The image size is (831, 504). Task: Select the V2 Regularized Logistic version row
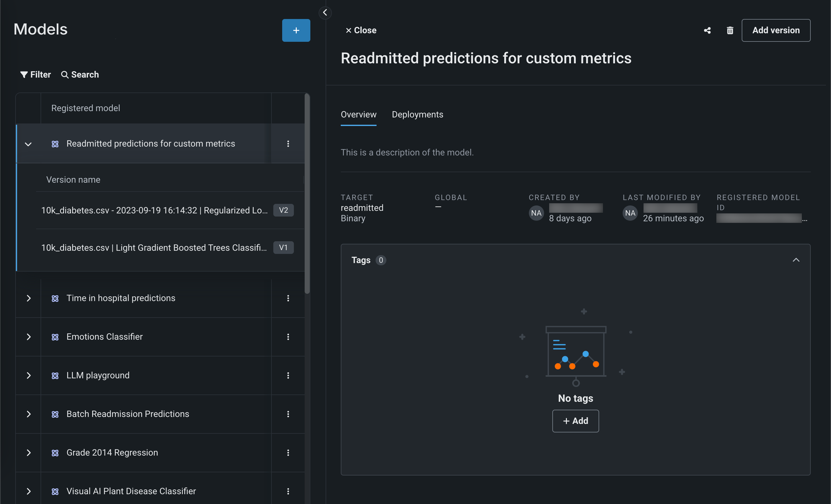[154, 210]
